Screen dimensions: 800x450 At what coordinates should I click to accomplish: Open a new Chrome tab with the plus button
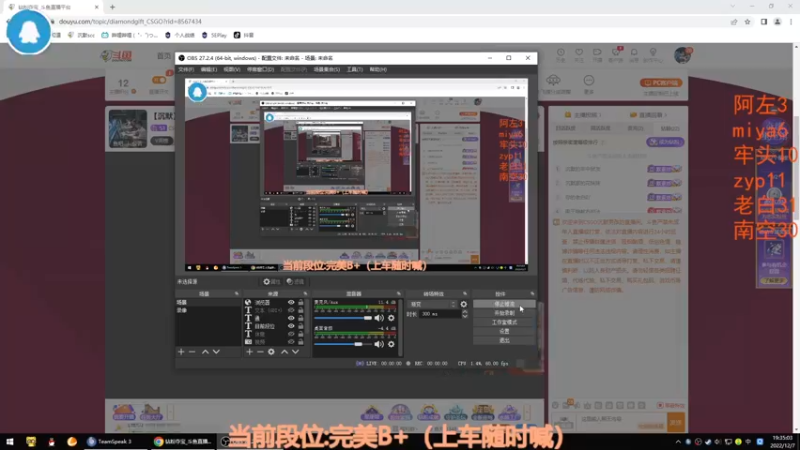tap(112, 7)
